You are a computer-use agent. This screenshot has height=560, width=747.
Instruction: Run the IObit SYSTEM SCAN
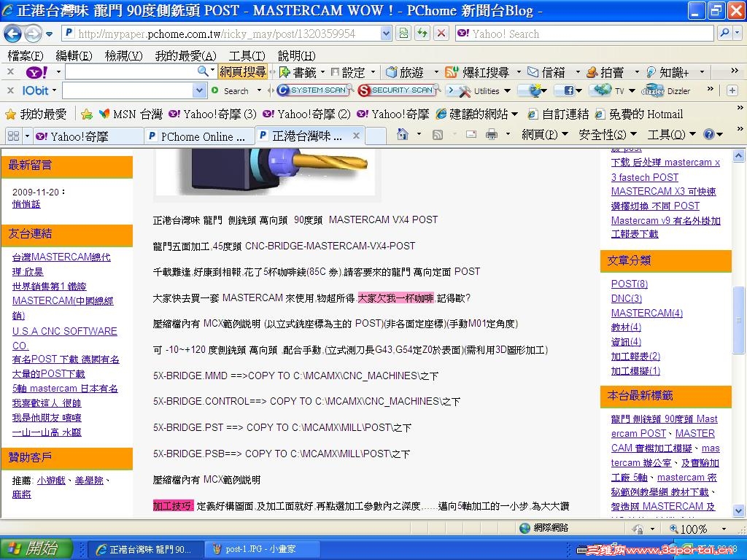[x=314, y=90]
